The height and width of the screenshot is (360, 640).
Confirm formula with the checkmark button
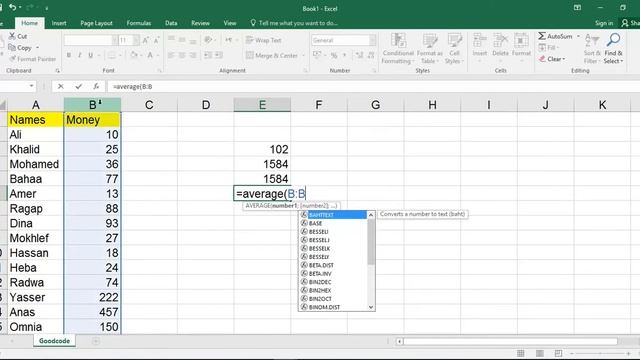coord(78,87)
